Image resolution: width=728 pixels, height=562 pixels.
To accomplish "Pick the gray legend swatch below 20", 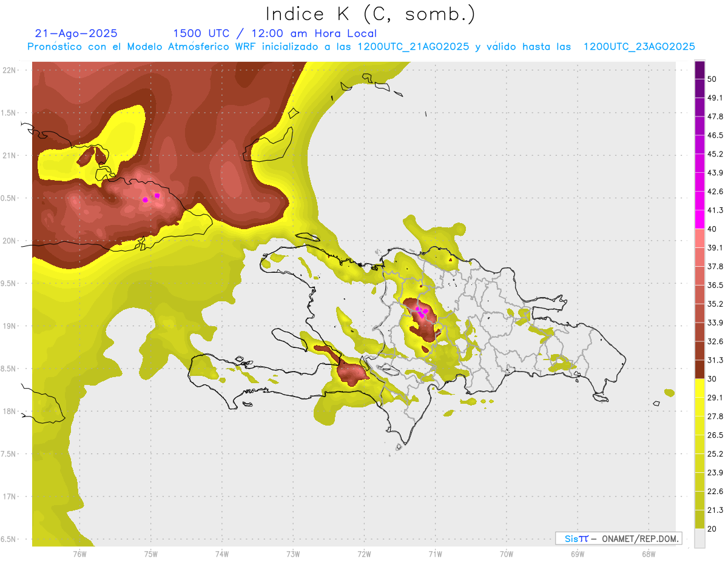I will tap(699, 538).
